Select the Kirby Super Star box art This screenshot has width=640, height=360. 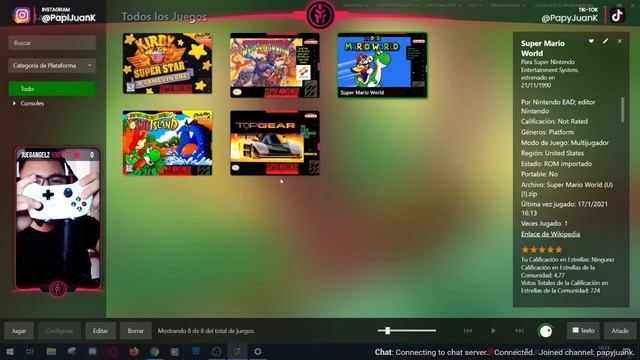[x=167, y=64]
